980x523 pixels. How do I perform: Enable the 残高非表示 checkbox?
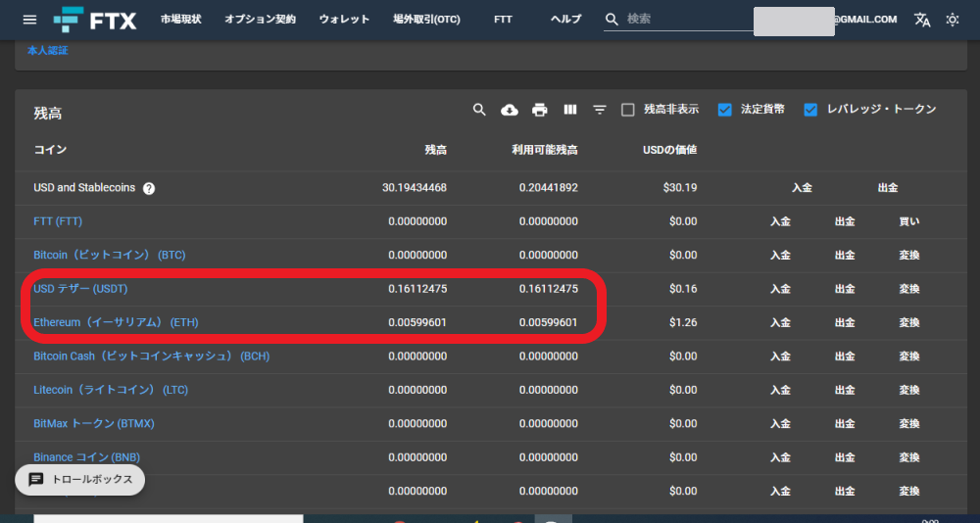(628, 110)
